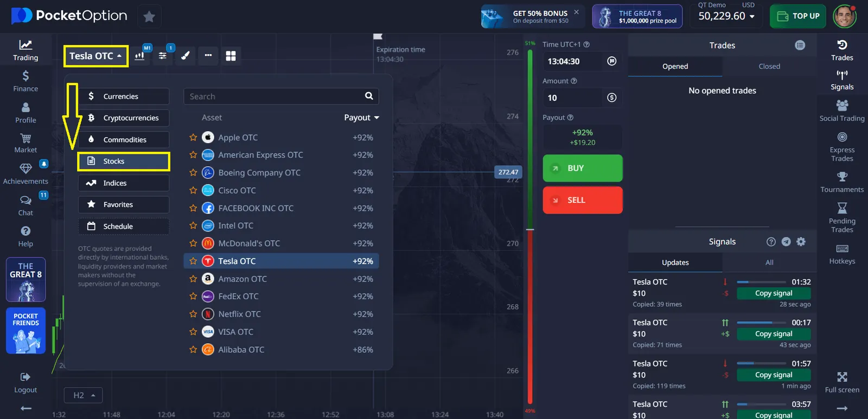Expand the H2 timeframe dropdown

84,395
